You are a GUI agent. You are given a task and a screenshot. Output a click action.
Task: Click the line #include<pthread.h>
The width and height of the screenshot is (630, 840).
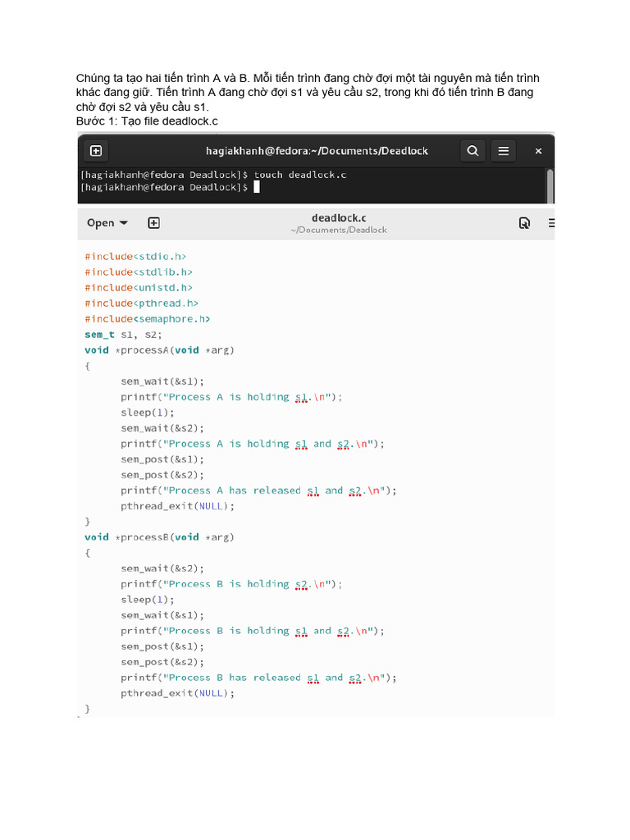[141, 304]
